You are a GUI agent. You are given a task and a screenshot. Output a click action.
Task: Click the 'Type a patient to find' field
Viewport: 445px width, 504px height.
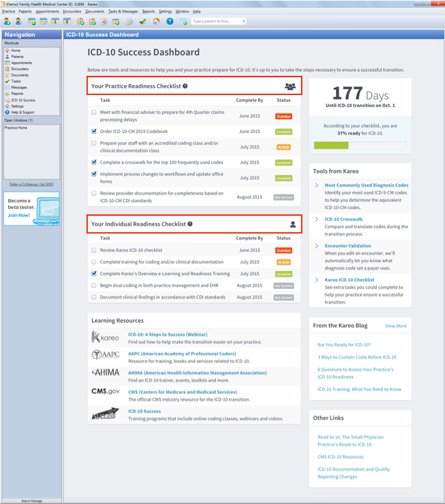click(x=215, y=21)
